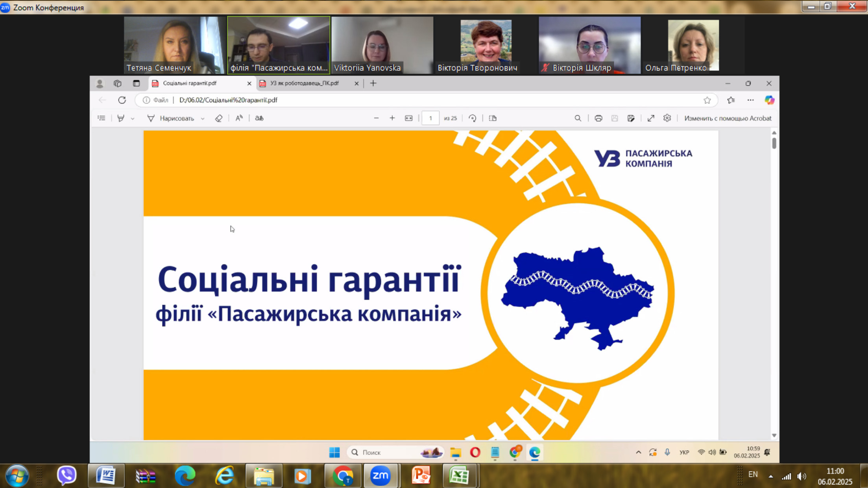
Task: Click the Поиск search box in shared taskbar
Action: point(395,453)
